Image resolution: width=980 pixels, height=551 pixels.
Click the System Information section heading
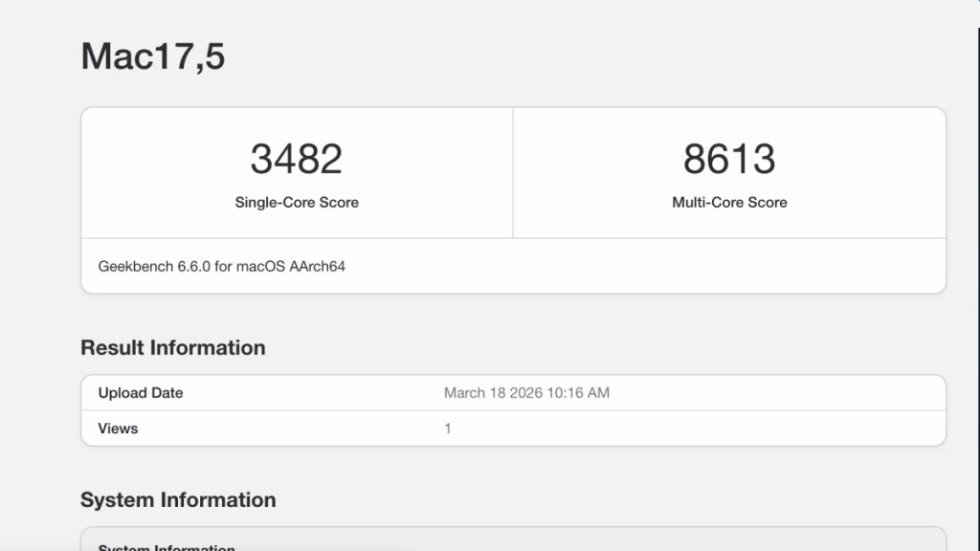179,499
